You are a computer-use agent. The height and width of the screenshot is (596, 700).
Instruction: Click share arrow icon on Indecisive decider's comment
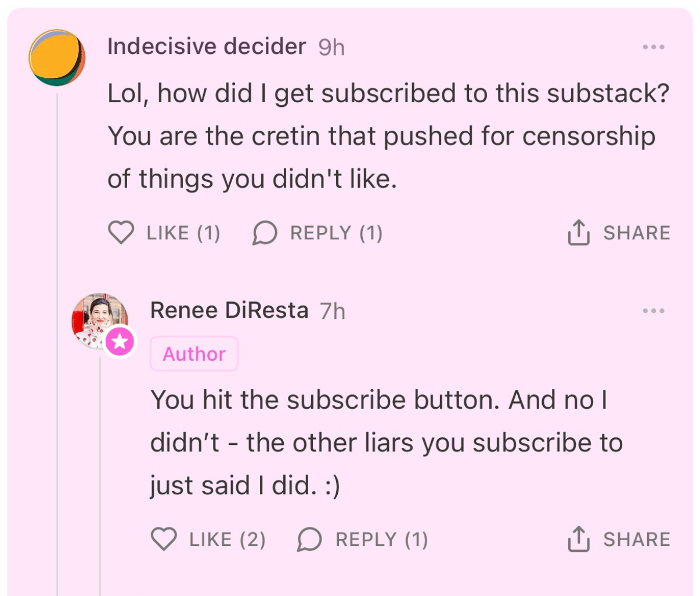(x=578, y=233)
